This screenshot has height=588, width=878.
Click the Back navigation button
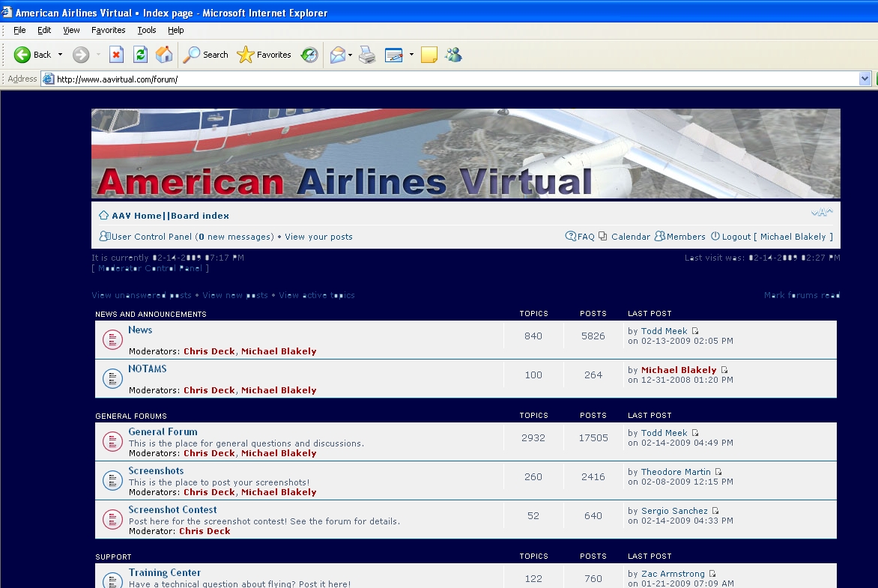[32, 55]
